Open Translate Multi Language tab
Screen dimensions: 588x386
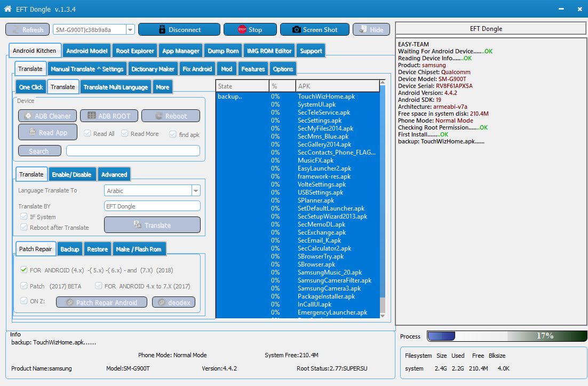point(115,87)
